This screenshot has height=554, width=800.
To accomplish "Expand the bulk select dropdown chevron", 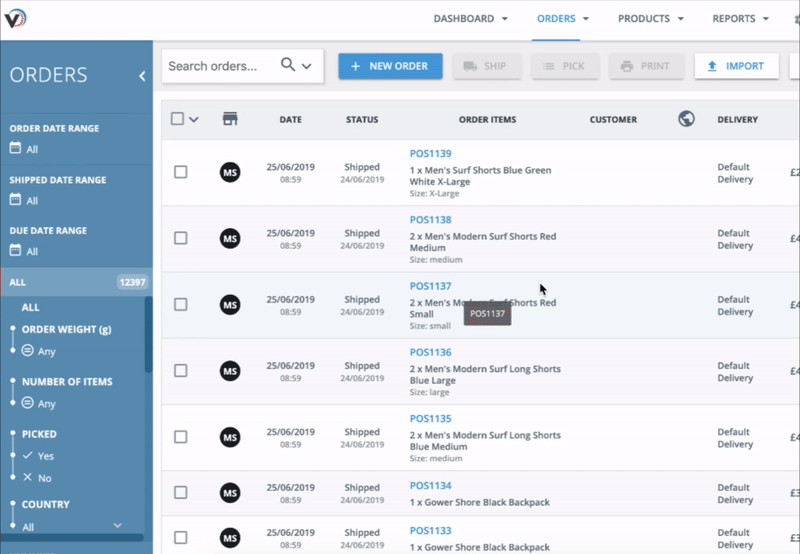I will 194,119.
